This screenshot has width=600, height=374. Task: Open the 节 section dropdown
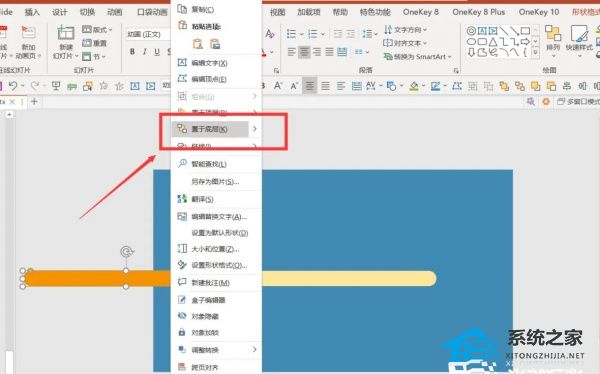pyautogui.click(x=94, y=57)
